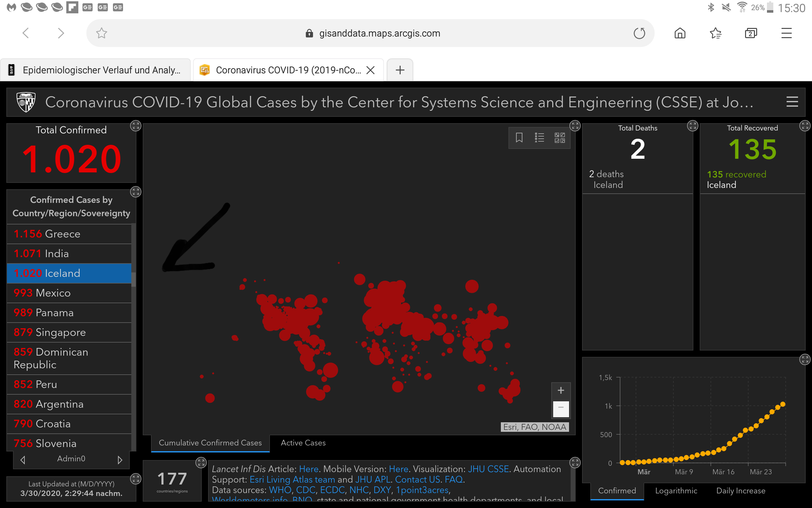Click the address bar URL
This screenshot has width=812, height=508.
pyautogui.click(x=379, y=33)
